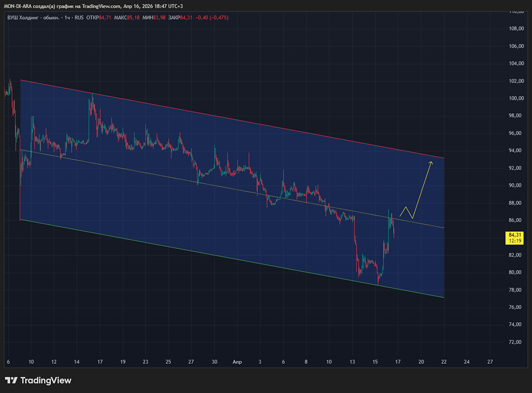The height and width of the screenshot is (393, 532).
Task: Click date 15 on the time axis
Action: [375, 362]
